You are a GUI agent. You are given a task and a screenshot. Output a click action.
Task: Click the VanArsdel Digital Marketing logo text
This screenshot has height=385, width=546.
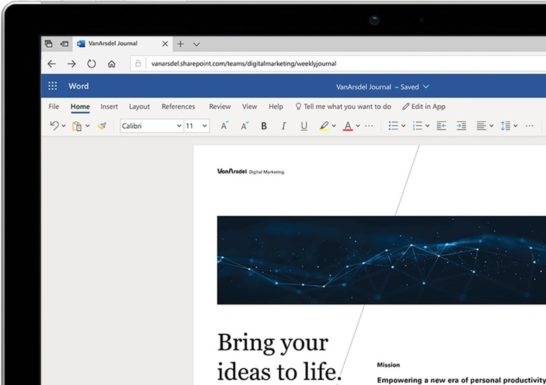251,171
